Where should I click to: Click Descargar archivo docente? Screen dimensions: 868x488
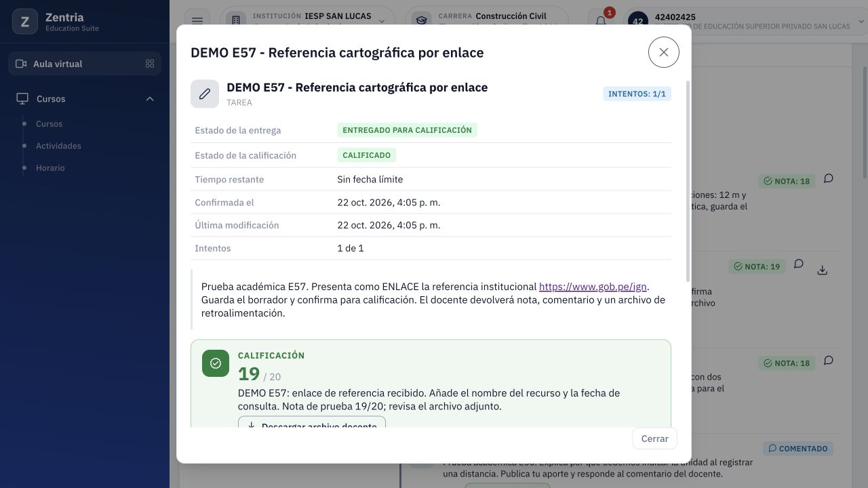(312, 423)
